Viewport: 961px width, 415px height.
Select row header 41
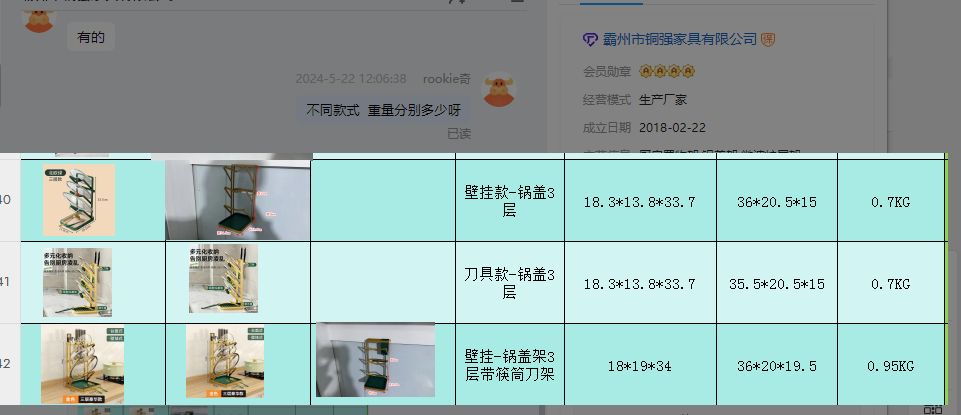click(x=10, y=283)
